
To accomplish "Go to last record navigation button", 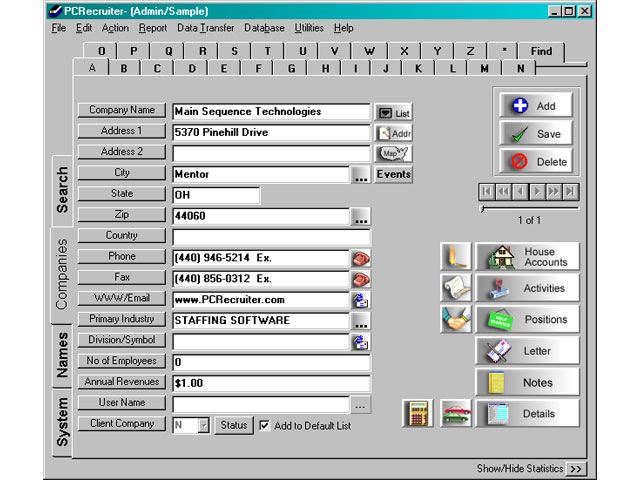I will pyautogui.click(x=570, y=191).
